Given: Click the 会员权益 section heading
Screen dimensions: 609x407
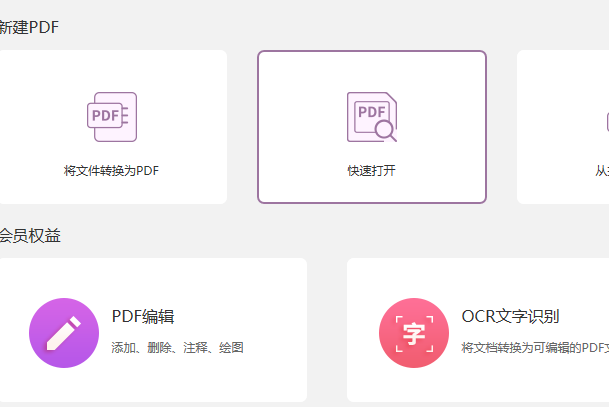Looking at the screenshot, I should (x=30, y=236).
